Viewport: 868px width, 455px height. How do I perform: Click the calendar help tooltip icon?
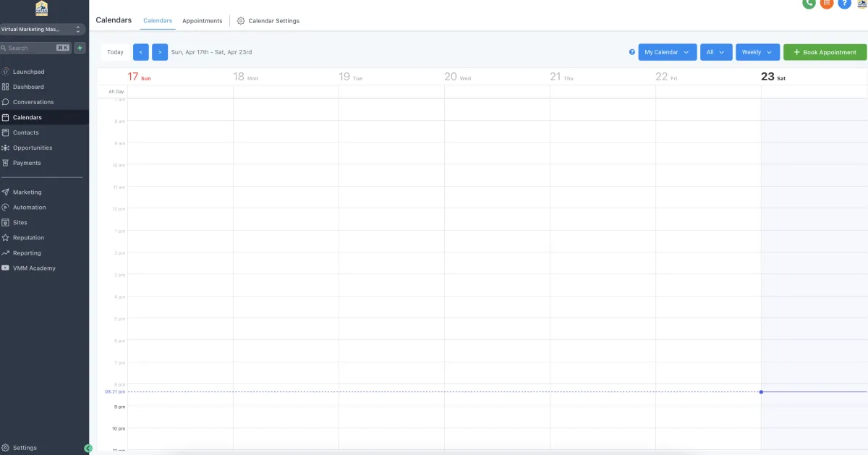click(632, 52)
